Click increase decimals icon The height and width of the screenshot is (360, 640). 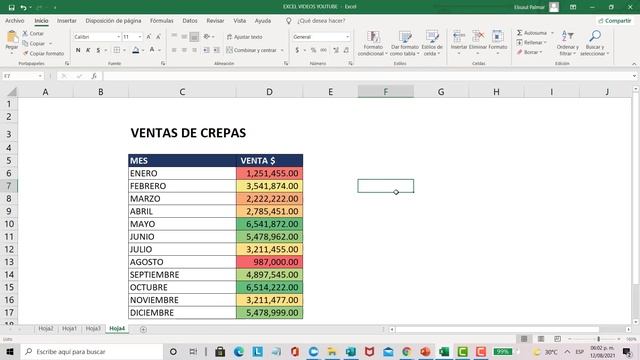click(336, 50)
